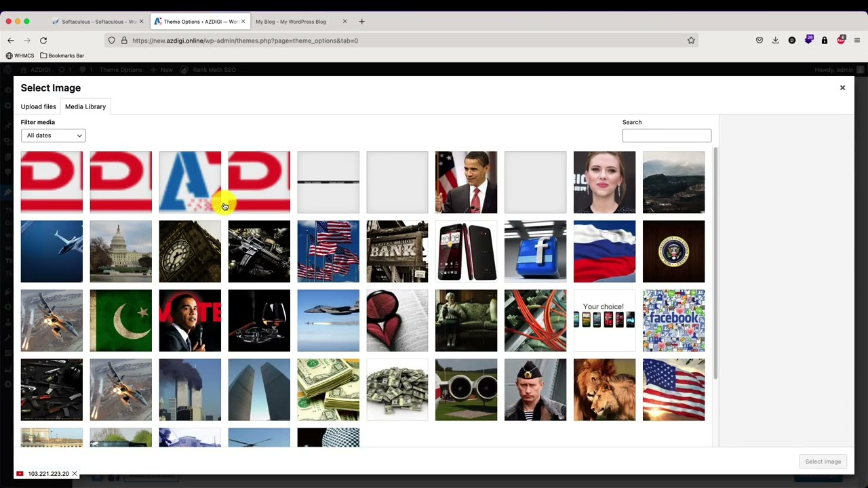Select the lion thumbnail
868x488 pixels.
click(x=604, y=390)
